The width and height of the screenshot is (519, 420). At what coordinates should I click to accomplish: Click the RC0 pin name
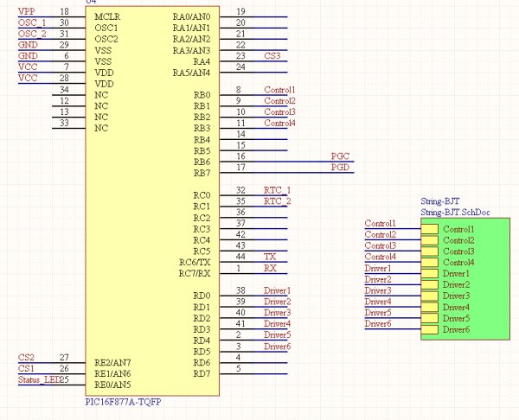coord(202,195)
